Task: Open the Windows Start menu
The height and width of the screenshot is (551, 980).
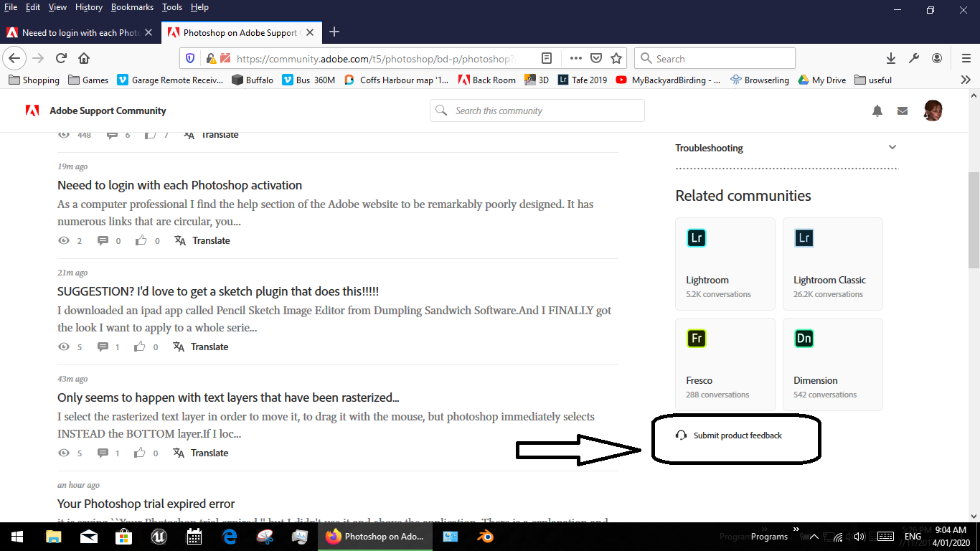Action: pos(17,536)
